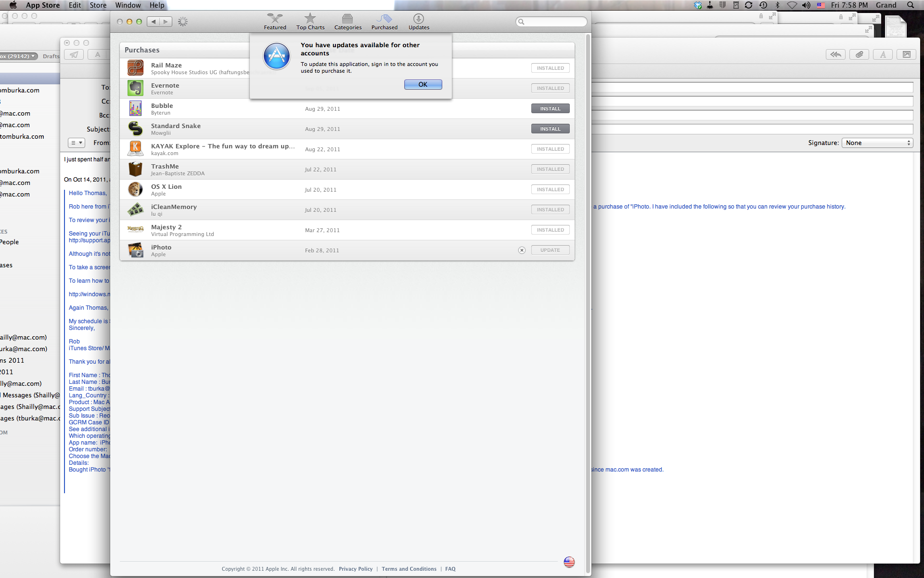The image size is (924, 578).
Task: Switch to the Purchased tab
Action: pyautogui.click(x=384, y=21)
